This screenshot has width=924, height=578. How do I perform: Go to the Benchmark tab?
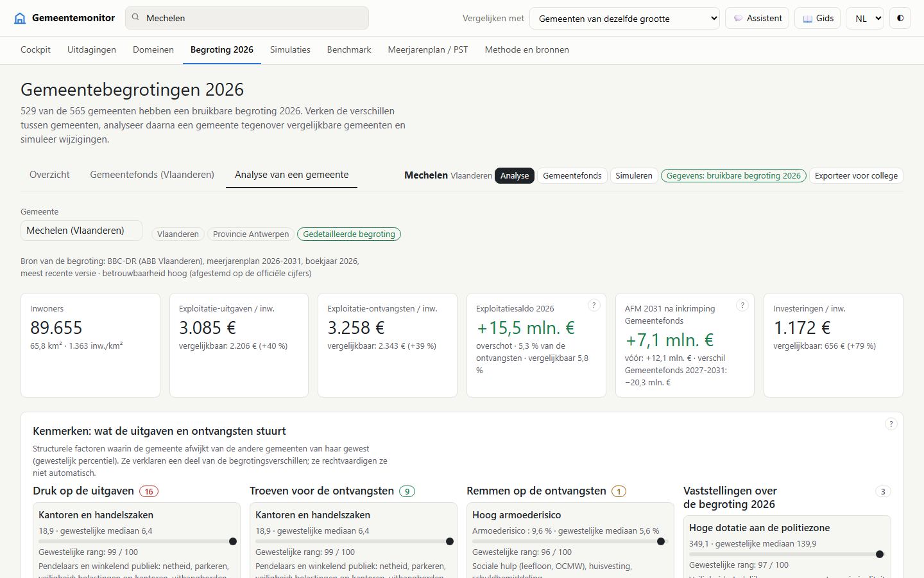pyautogui.click(x=349, y=49)
